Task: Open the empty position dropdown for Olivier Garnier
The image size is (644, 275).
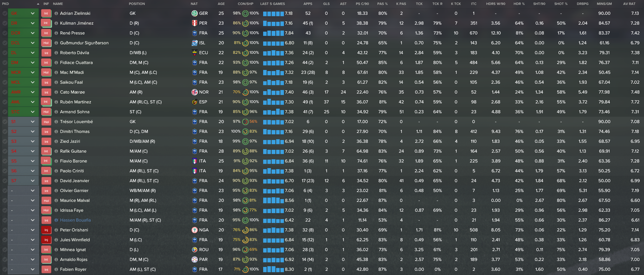Action: (32, 191)
